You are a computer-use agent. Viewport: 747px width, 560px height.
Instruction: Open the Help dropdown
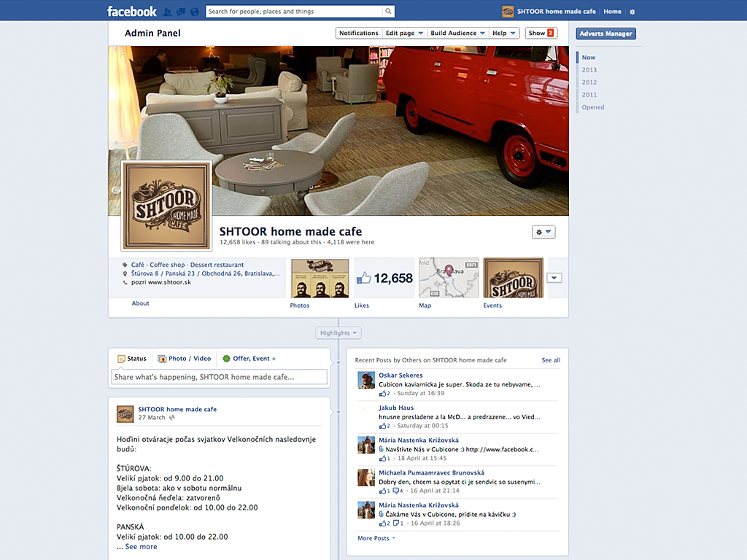click(x=504, y=33)
